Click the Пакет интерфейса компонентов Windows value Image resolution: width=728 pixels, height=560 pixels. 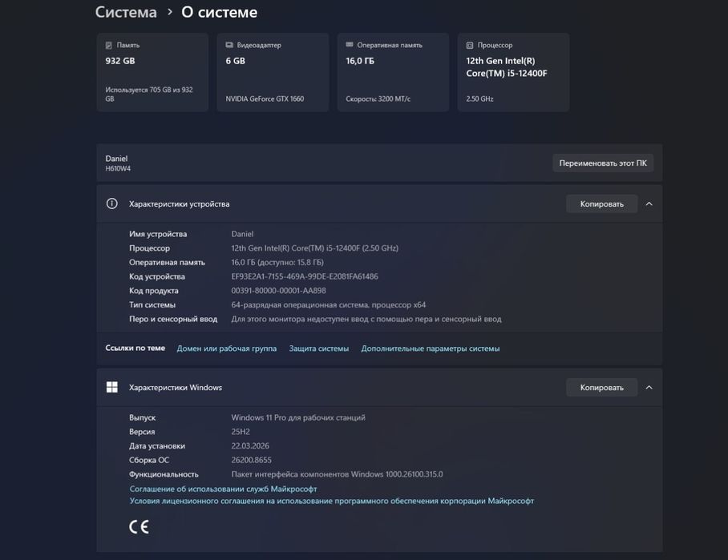337,474
